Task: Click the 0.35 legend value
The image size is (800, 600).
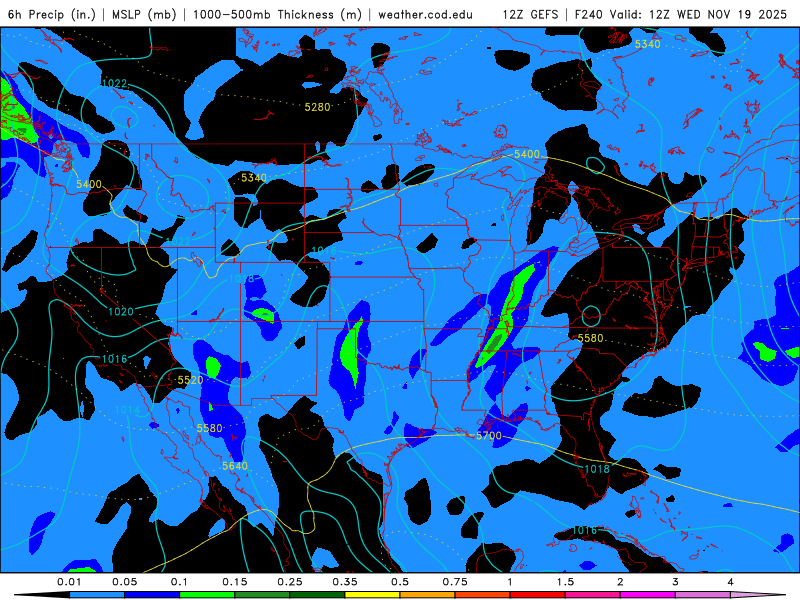Action: [345, 582]
